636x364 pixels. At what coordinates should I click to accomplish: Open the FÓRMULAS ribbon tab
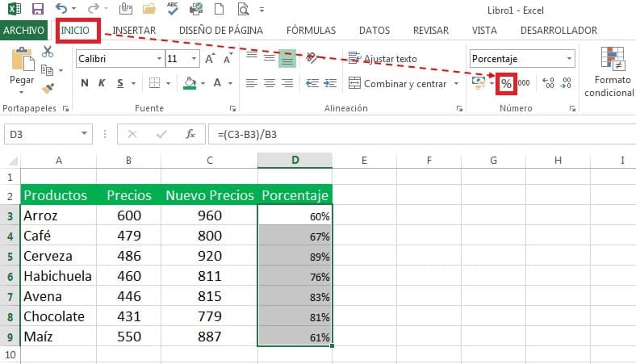[311, 31]
